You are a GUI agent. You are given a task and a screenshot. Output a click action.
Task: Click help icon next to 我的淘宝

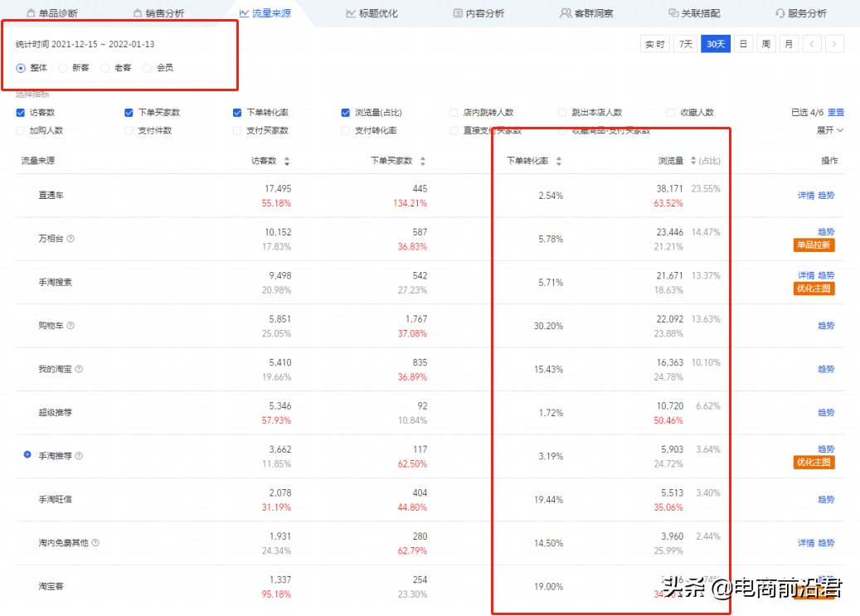tap(79, 369)
